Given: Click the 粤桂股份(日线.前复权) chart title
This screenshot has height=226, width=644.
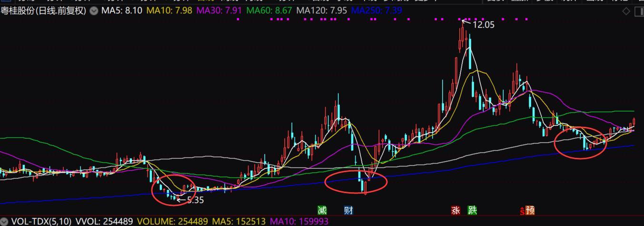Looking at the screenshot, I should tap(43, 10).
